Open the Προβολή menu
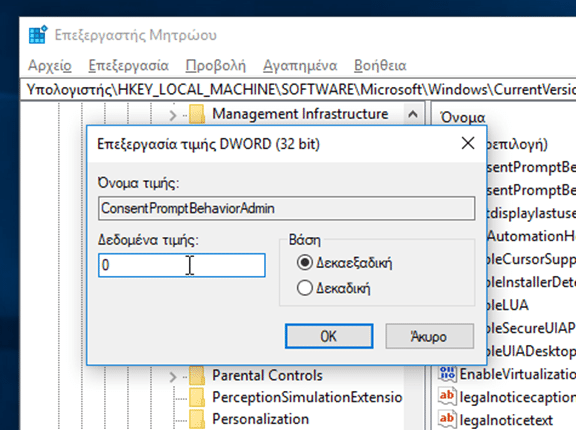The image size is (576, 430). click(x=216, y=65)
